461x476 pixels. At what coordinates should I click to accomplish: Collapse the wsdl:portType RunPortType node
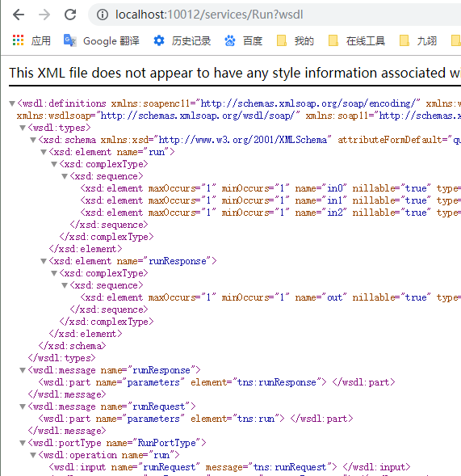23,443
